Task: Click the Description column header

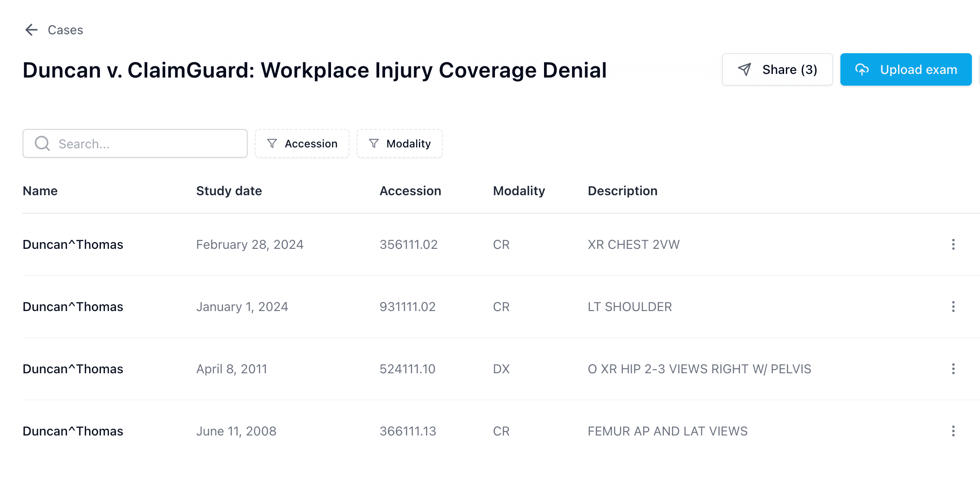Action: point(622,191)
